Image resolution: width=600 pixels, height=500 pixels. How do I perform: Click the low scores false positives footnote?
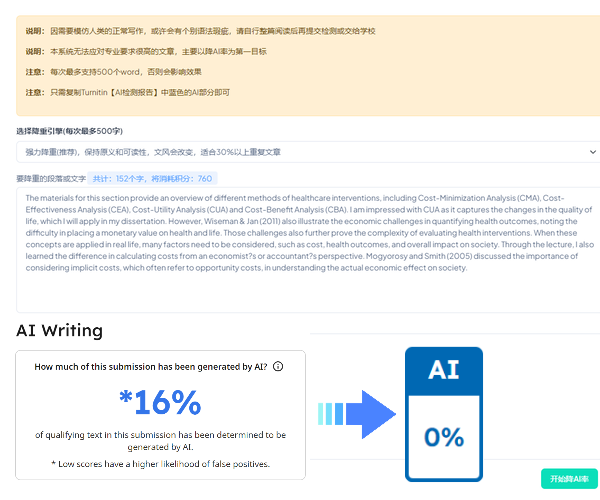[x=160, y=465]
